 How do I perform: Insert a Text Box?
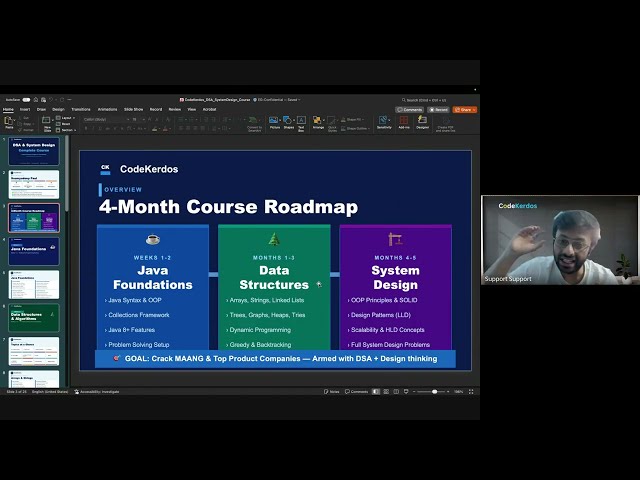point(301,121)
